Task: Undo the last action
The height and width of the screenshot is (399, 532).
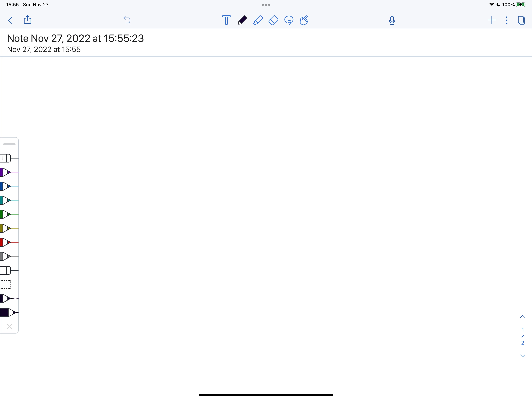Action: click(x=127, y=20)
